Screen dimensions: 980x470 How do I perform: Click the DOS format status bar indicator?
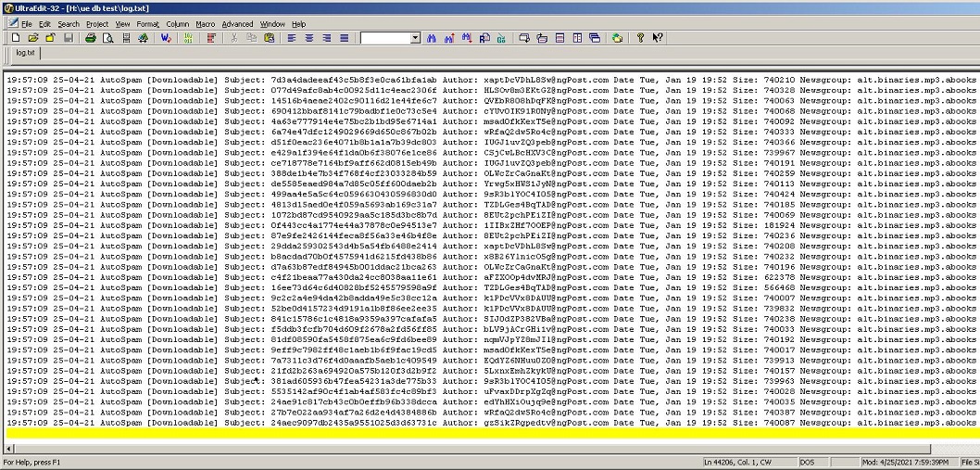pos(807,461)
